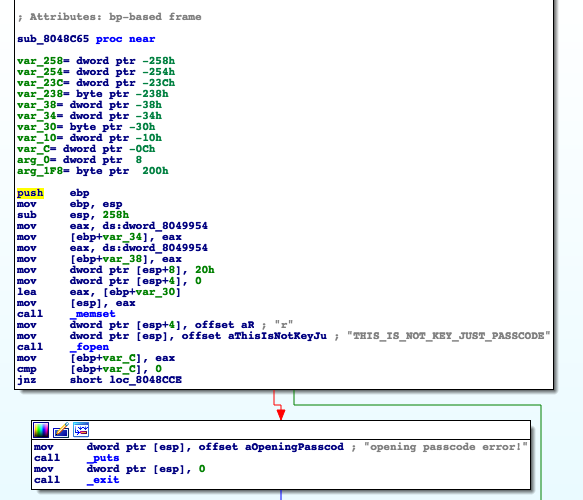This screenshot has height=500, width=583.
Task: Click the edit name pencil icon
Action: (61, 430)
